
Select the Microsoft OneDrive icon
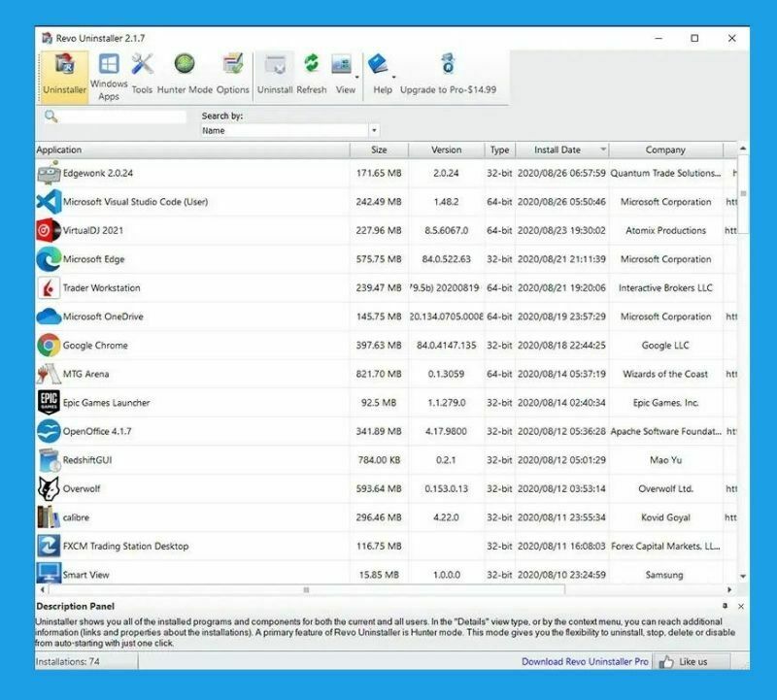coord(49,317)
